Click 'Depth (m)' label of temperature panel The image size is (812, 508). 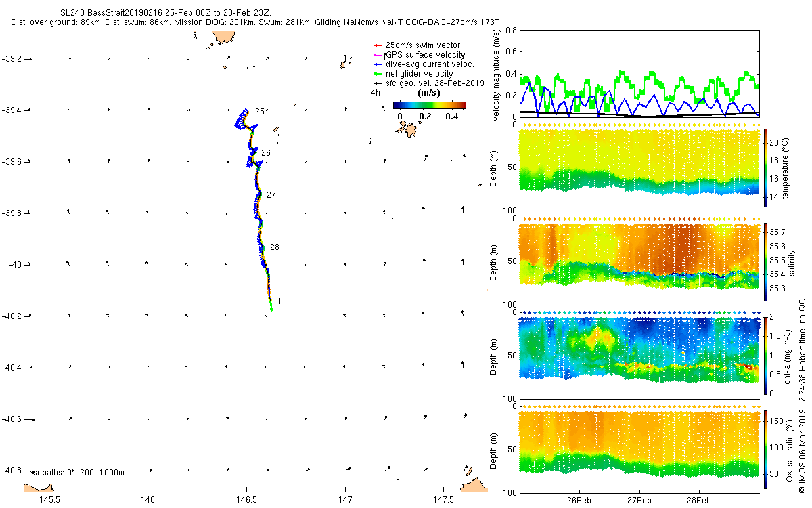493,168
